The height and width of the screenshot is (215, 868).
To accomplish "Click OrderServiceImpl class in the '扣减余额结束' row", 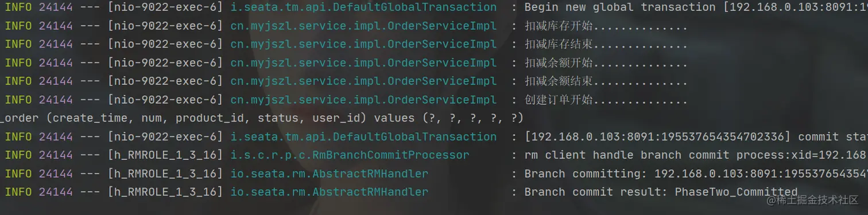I will pos(363,81).
